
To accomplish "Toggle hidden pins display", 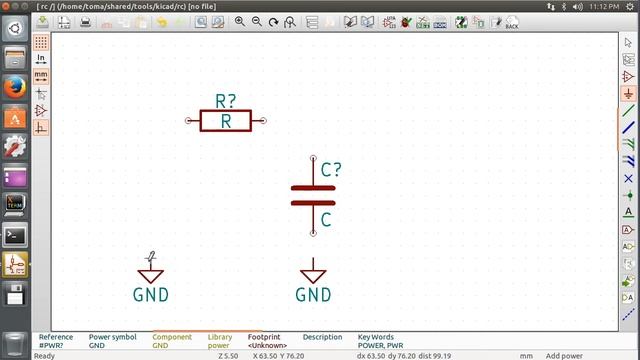I will point(41,111).
